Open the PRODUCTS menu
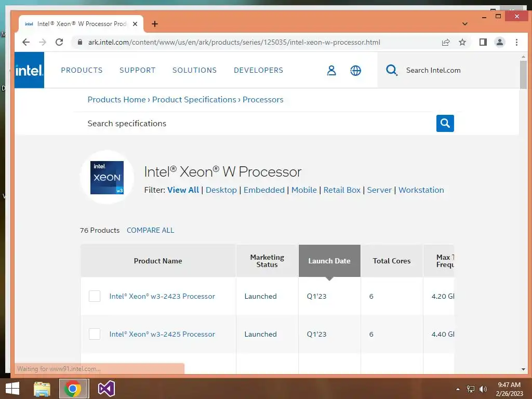The image size is (532, 399). pos(82,70)
